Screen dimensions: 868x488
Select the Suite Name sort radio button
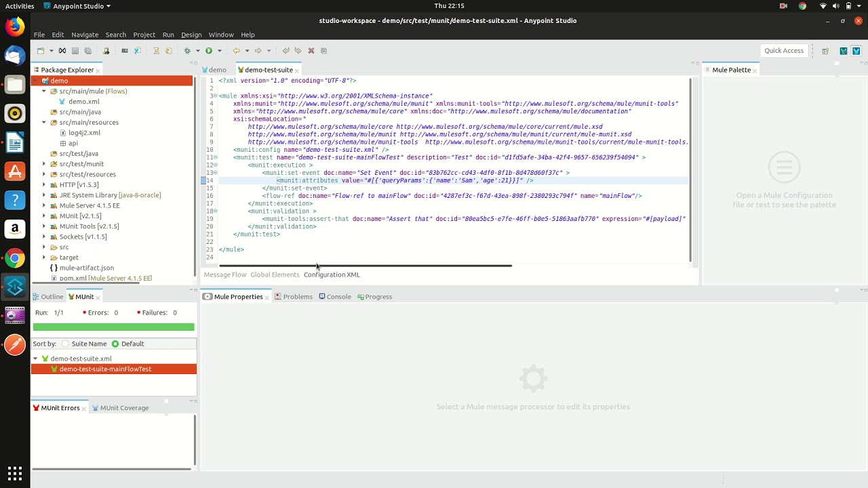pyautogui.click(x=65, y=344)
